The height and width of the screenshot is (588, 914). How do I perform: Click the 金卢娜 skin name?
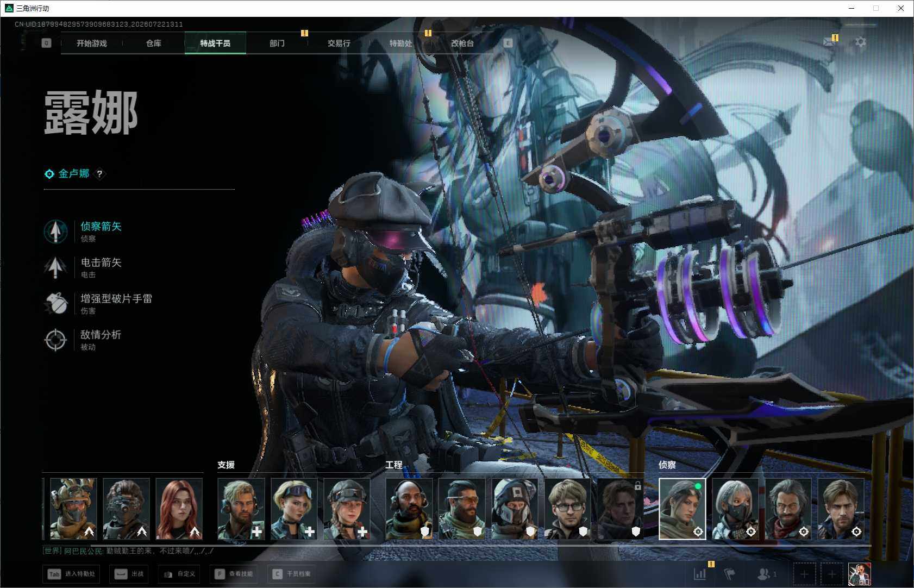pos(73,174)
